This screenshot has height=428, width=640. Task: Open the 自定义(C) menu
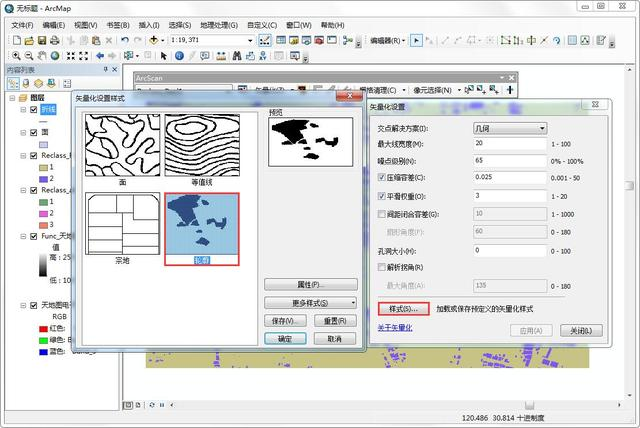click(262, 25)
